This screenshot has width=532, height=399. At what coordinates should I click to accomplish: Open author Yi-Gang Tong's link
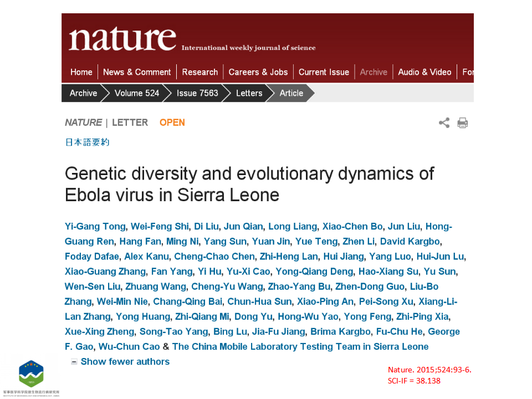click(x=95, y=226)
